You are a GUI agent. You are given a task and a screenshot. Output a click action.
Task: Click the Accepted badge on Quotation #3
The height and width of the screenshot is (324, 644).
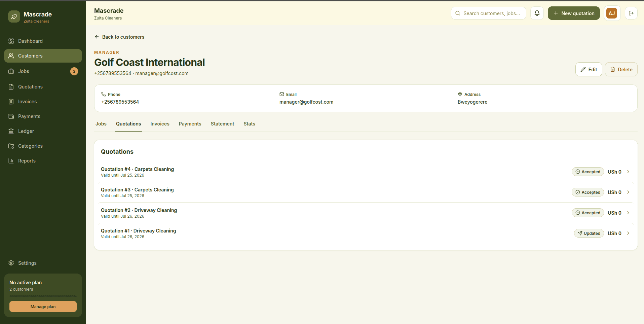(588, 192)
